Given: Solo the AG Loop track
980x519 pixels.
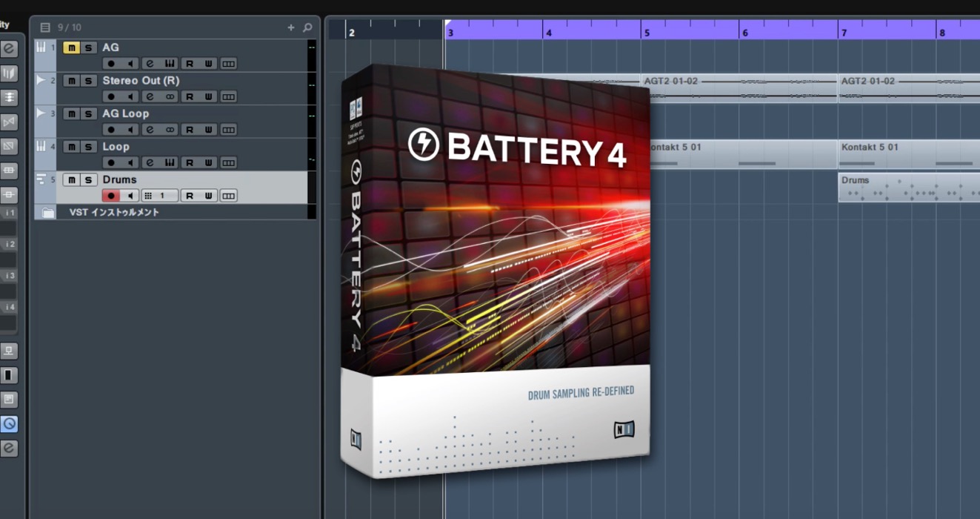Looking at the screenshot, I should (88, 113).
